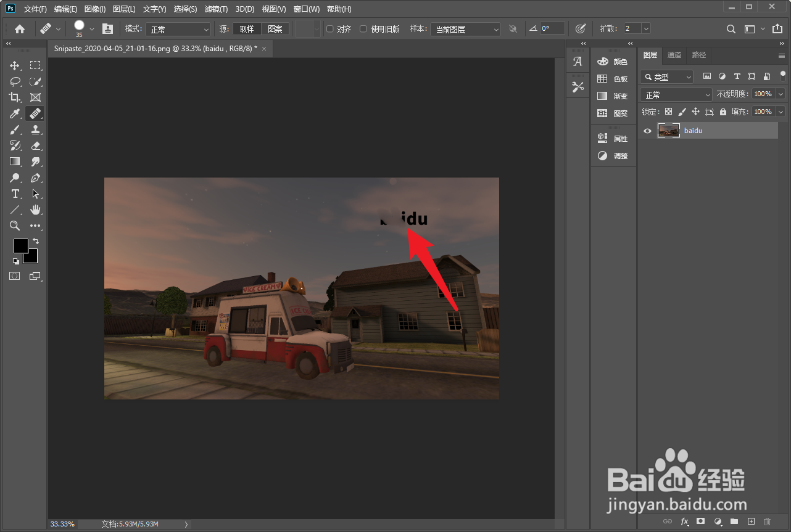Viewport: 791px width, 532px height.
Task: Swap foreground and background colors
Action: click(x=35, y=241)
